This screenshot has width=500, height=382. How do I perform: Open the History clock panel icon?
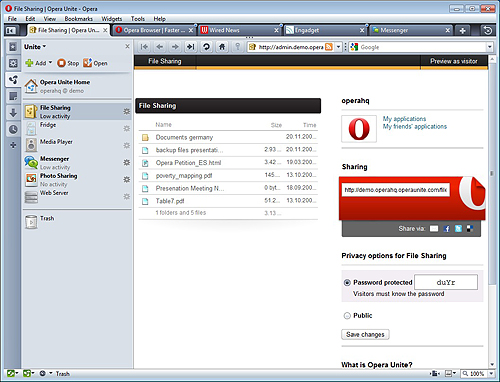tap(13, 129)
